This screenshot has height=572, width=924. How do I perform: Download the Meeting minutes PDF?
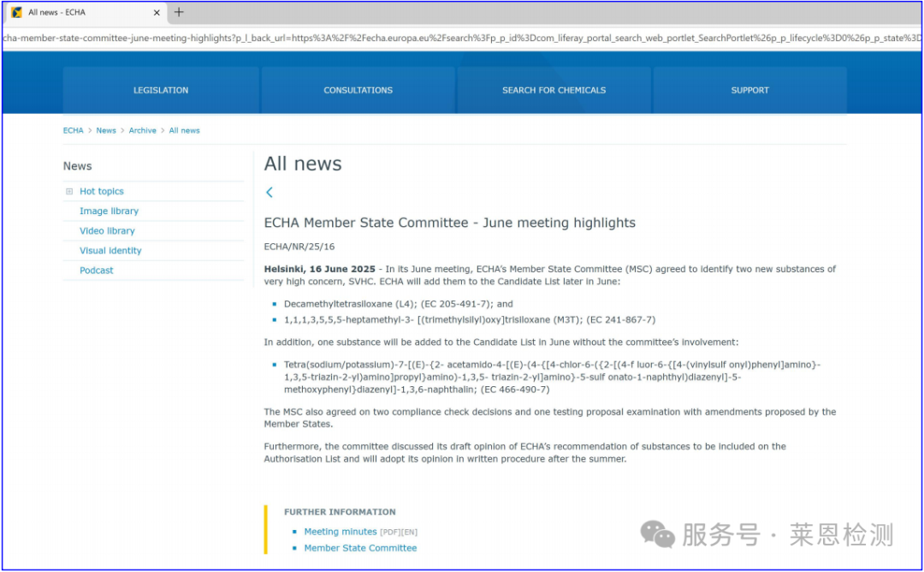click(x=341, y=532)
